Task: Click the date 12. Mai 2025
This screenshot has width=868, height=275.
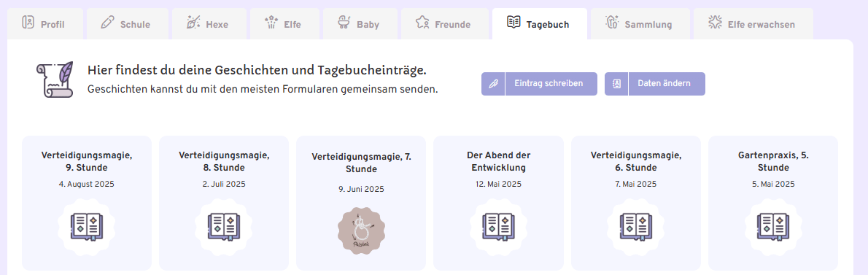Action: coord(499,184)
